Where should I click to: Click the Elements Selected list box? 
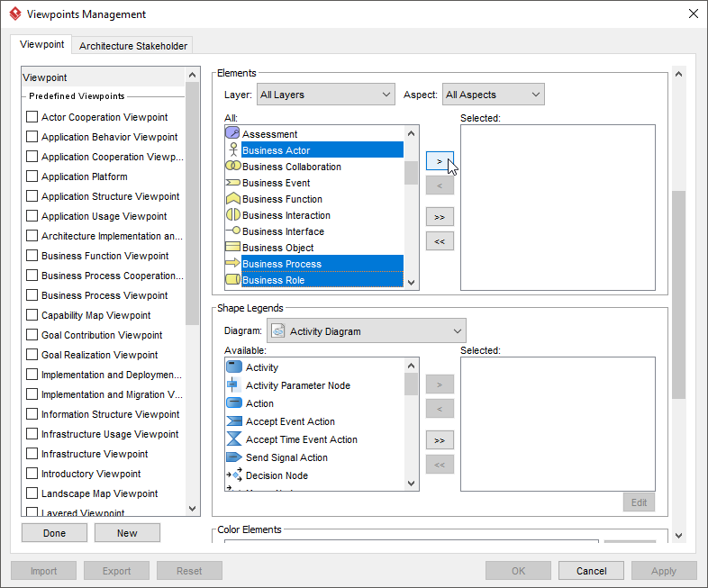[558, 208]
